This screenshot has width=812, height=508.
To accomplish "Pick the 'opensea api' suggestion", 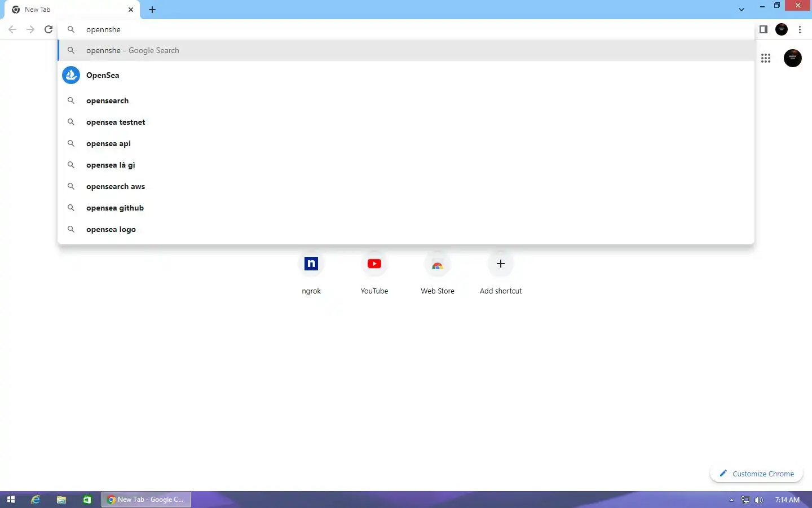I will click(x=406, y=143).
